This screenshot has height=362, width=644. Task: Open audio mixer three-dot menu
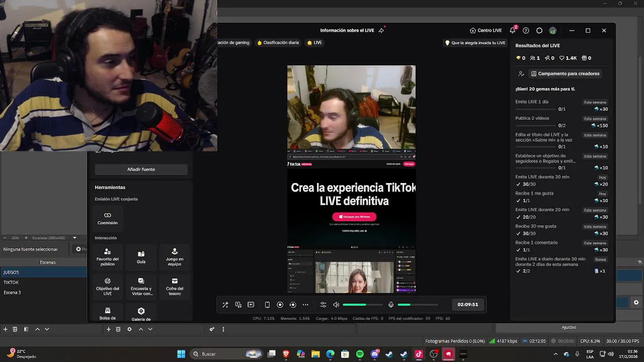click(x=223, y=329)
